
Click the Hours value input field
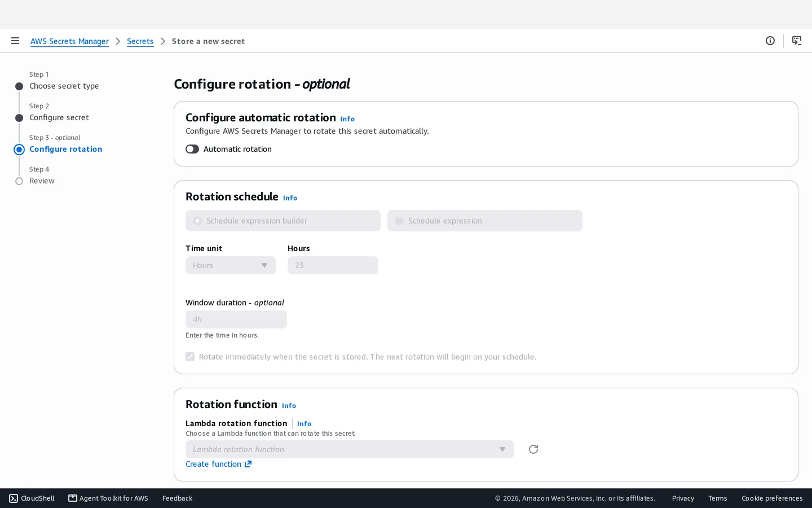333,265
